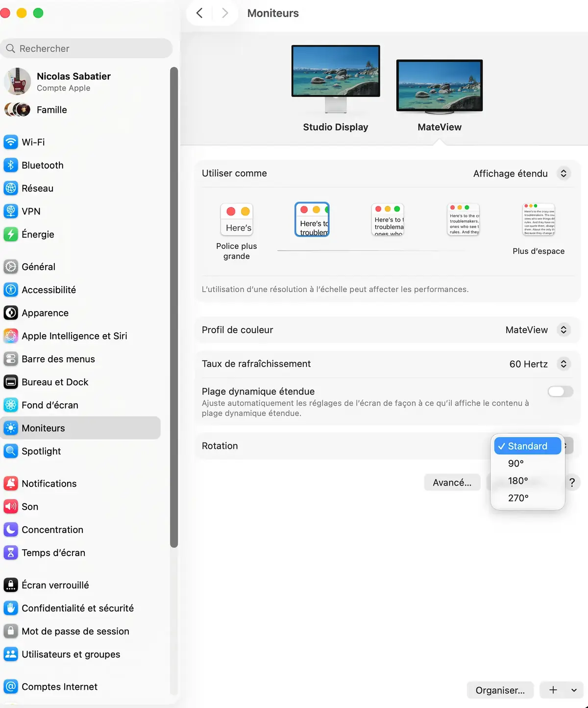
Task: Select the VPN sidebar icon
Action: coord(11,211)
